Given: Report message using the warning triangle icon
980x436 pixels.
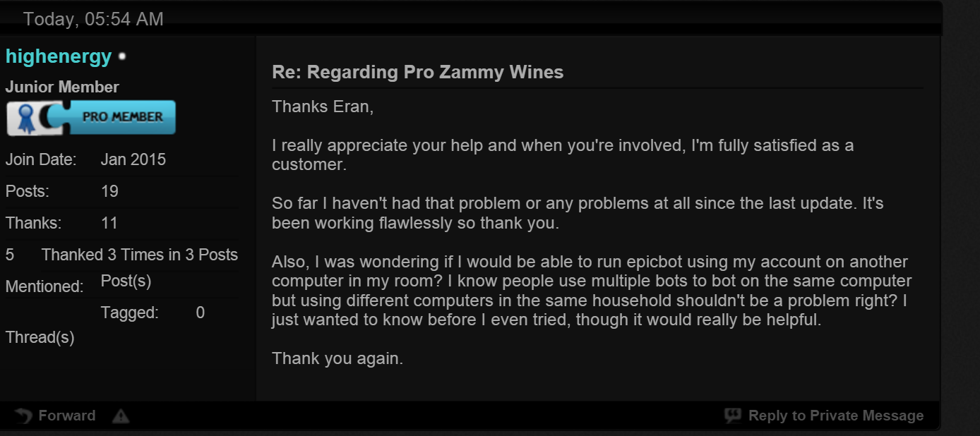Looking at the screenshot, I should 121,416.
